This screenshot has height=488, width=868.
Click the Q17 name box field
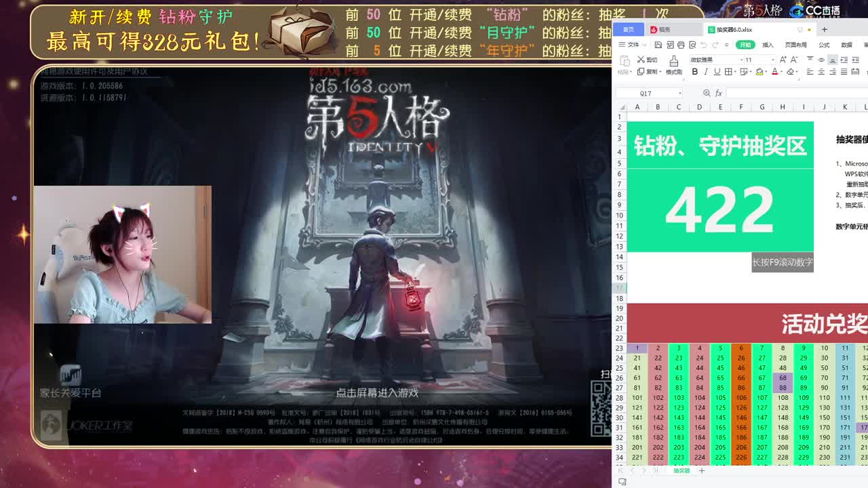tap(646, 94)
